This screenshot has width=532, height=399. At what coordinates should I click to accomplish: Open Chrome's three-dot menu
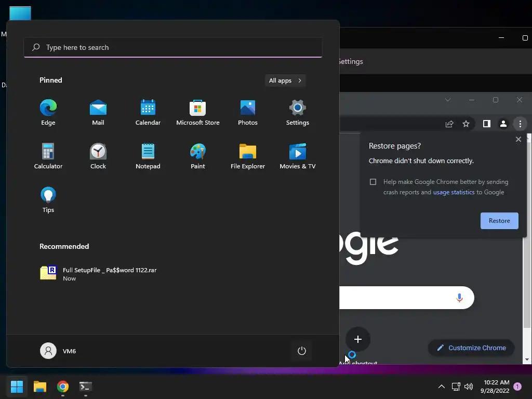click(x=520, y=124)
